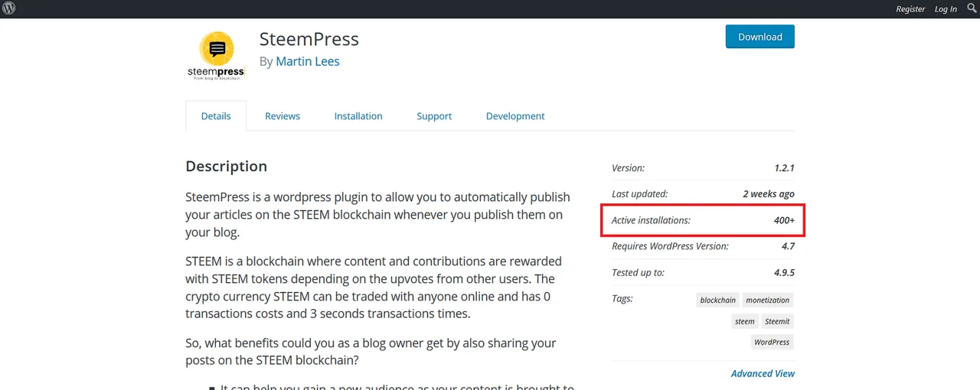Screen dimensions: 980x390
Task: Open the search magnifier icon
Action: tap(972, 8)
